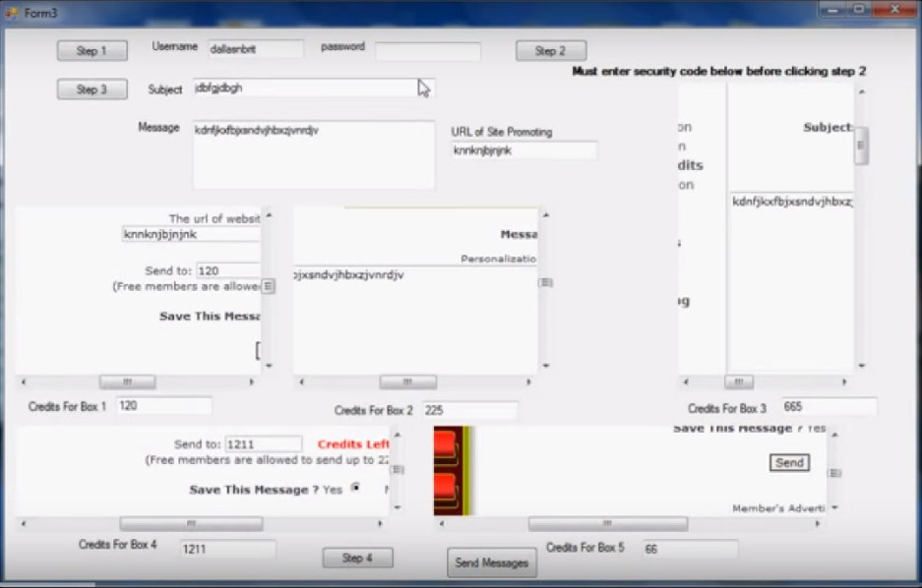922x588 pixels.
Task: Click vertical scrollbar thumb in third browser box
Action: (861, 146)
